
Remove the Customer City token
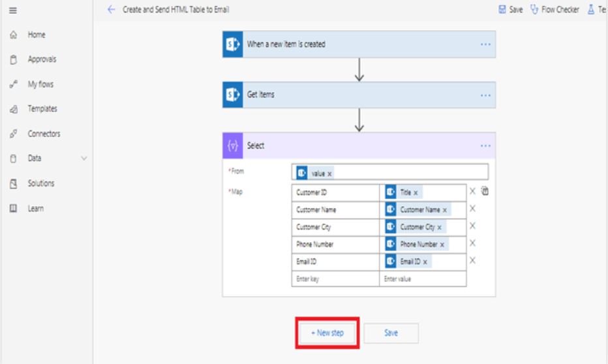tap(439, 228)
